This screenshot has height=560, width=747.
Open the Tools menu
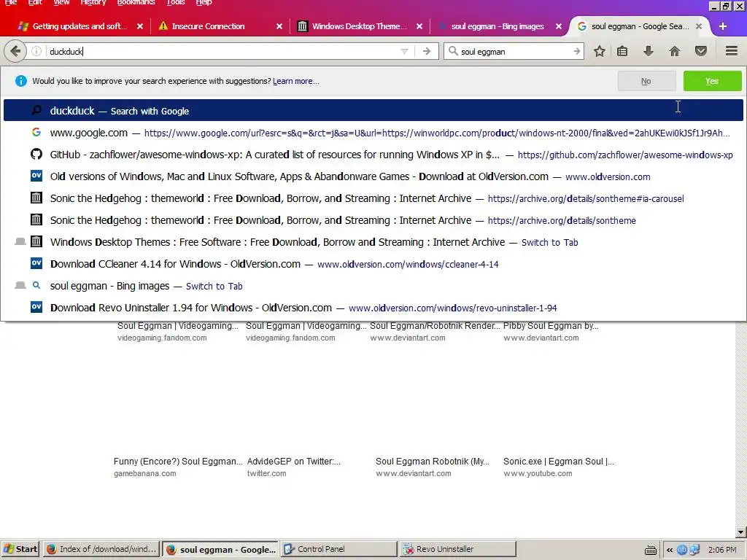pyautogui.click(x=176, y=2)
